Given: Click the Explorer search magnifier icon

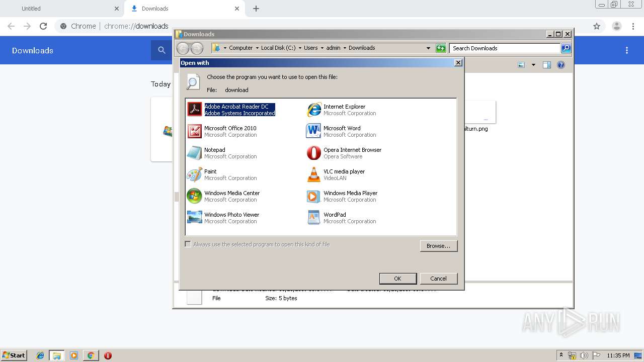Looking at the screenshot, I should (566, 48).
